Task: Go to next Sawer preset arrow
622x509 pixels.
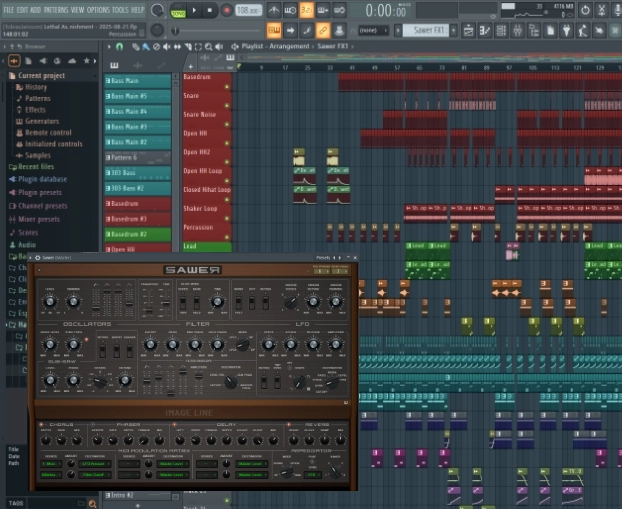Action: coord(339,257)
